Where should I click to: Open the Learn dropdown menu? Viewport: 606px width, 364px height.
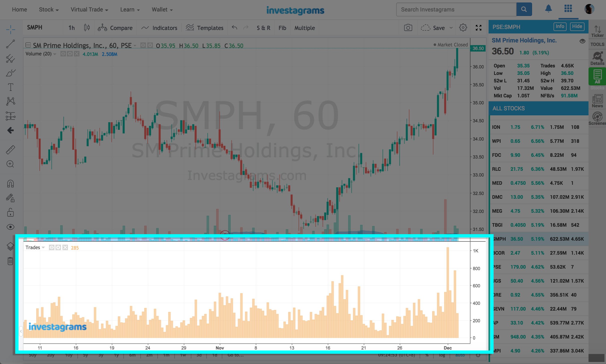click(x=130, y=9)
